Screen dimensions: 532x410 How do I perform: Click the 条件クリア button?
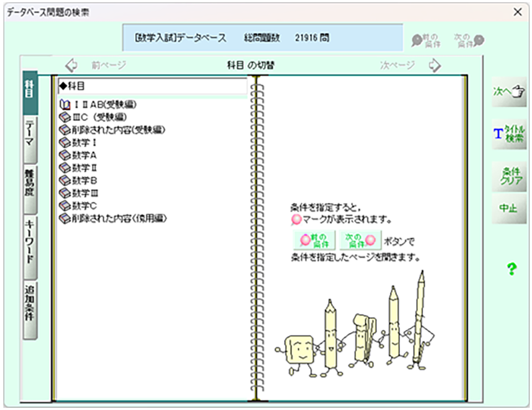(x=509, y=176)
